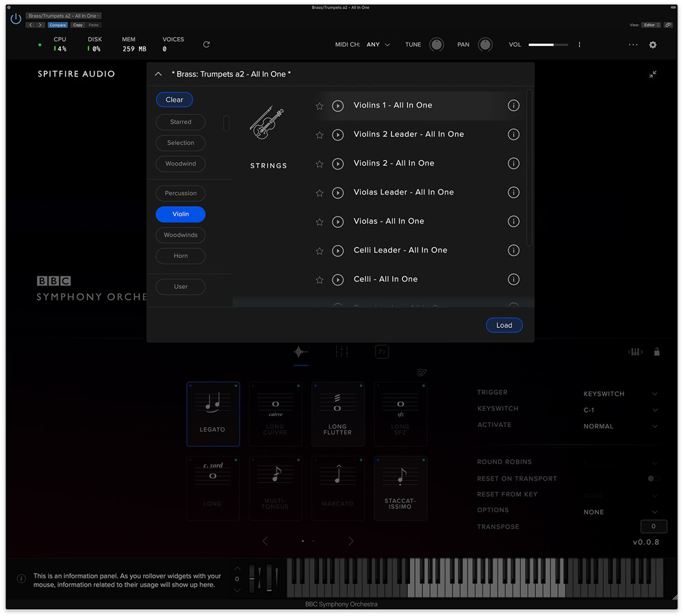683x616 pixels.
Task: Click the preset list scrollbar
Action: [529, 168]
